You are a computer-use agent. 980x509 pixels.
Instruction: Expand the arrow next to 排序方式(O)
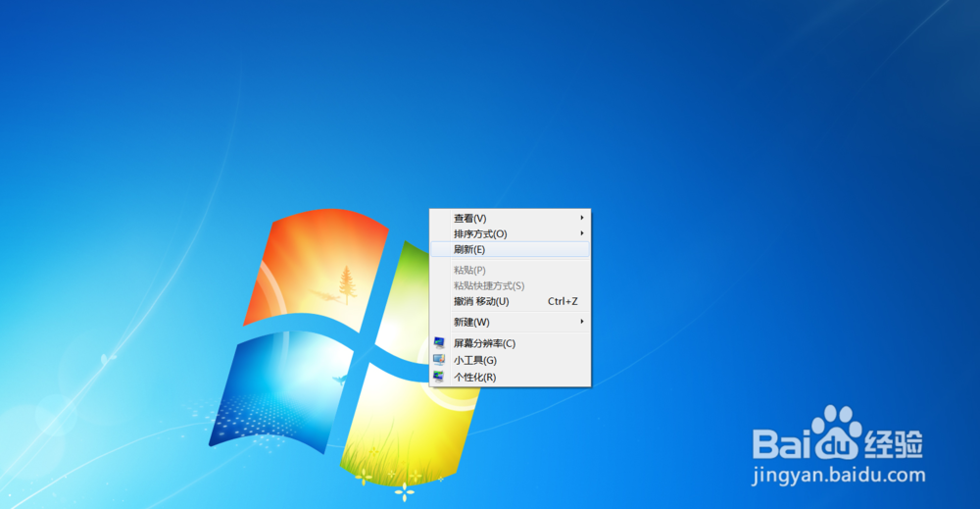582,233
